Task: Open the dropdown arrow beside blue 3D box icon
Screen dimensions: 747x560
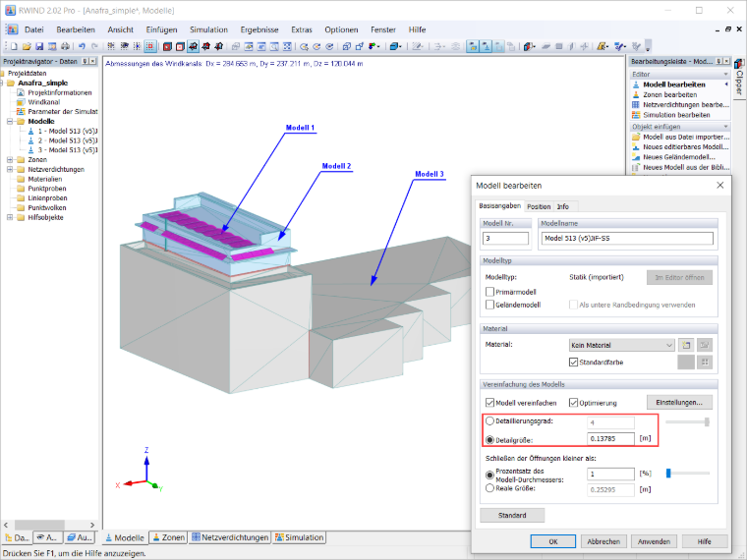Action: point(401,46)
